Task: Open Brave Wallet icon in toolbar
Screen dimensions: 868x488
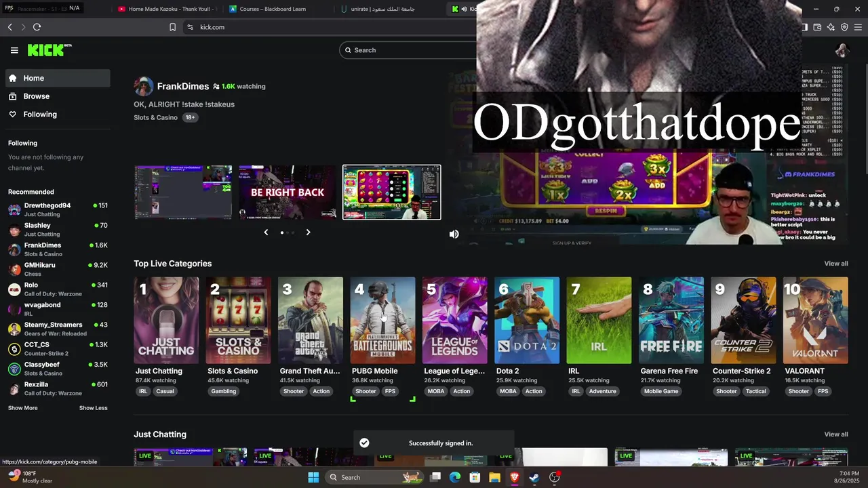Action: click(x=817, y=27)
